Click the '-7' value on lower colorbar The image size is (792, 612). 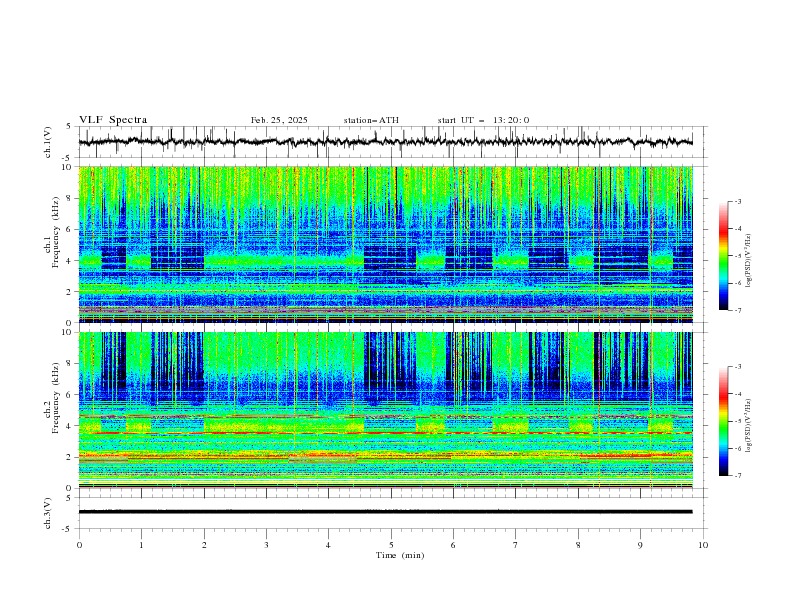(737, 476)
